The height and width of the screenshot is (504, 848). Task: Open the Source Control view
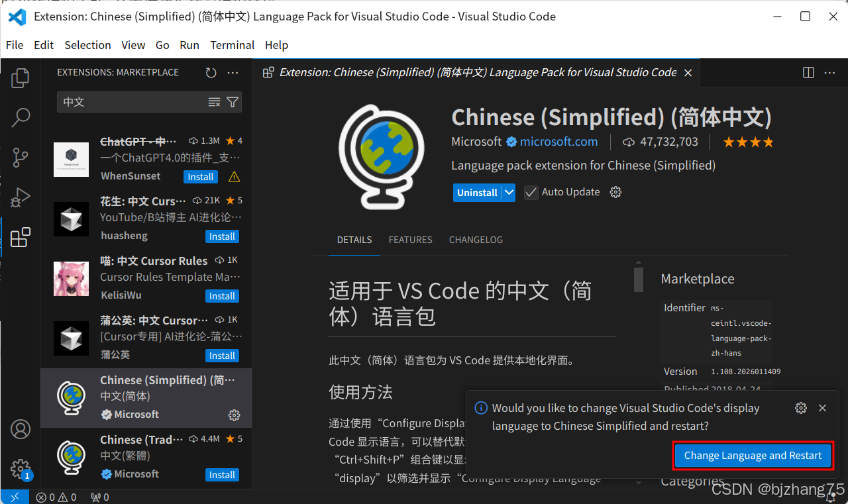point(20,158)
